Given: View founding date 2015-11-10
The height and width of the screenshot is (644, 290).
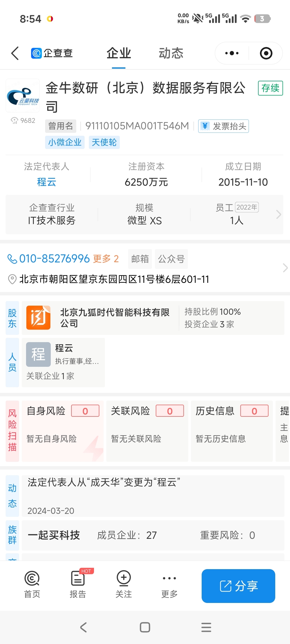Looking at the screenshot, I should [243, 182].
